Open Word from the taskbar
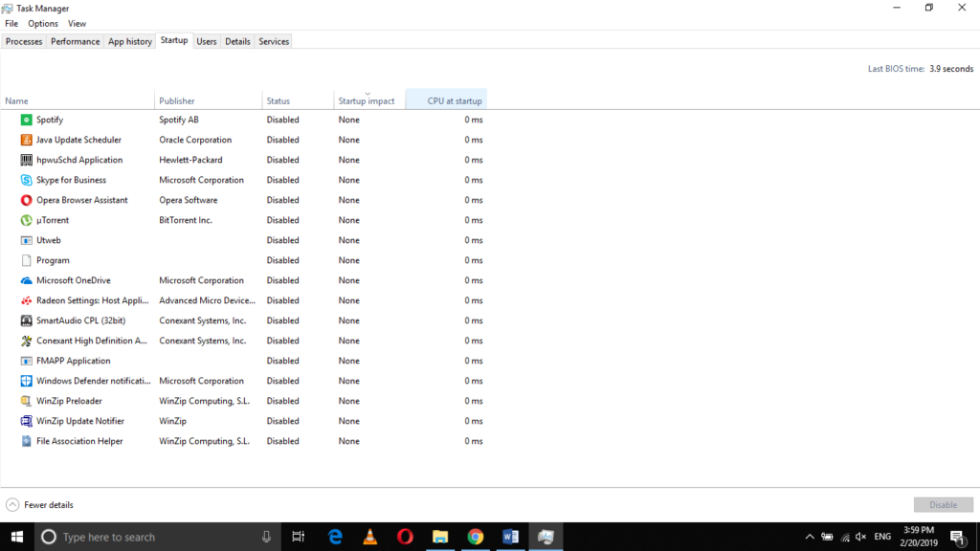980x551 pixels. 510,537
